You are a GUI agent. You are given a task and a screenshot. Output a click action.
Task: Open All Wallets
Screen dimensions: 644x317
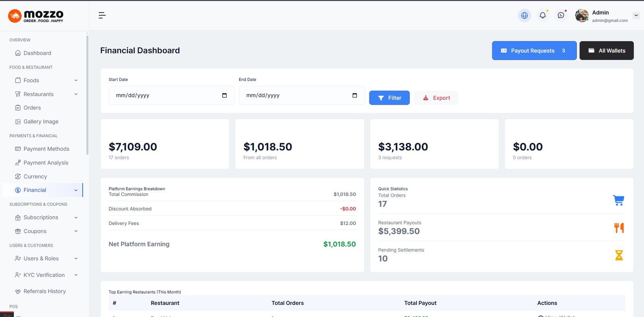[606, 51]
